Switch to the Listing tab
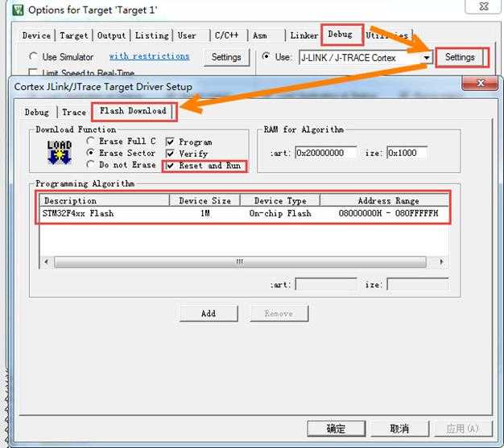Viewport: 504px width, 448px height. [x=151, y=35]
